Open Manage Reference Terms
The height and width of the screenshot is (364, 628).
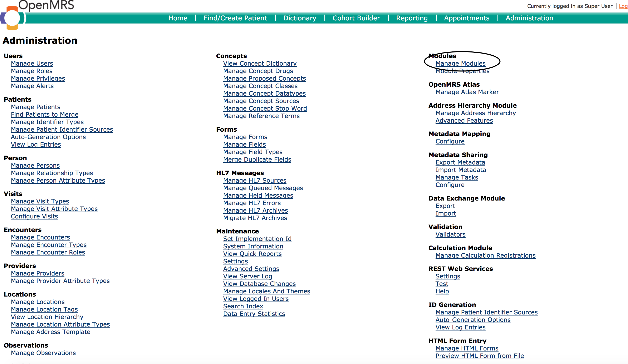click(261, 116)
